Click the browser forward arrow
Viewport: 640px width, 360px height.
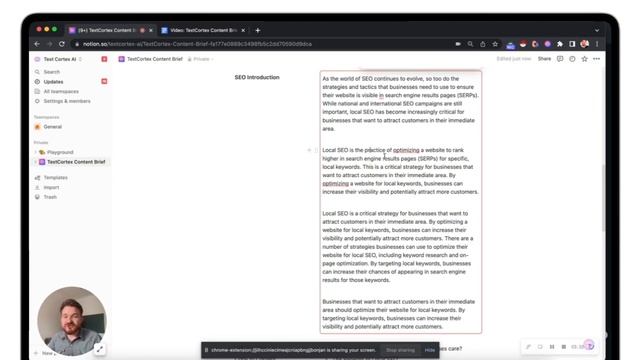[49, 44]
